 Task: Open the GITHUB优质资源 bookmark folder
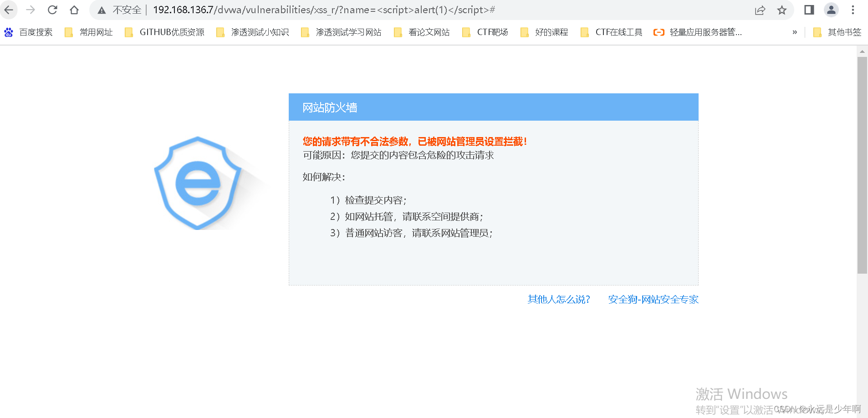(164, 32)
